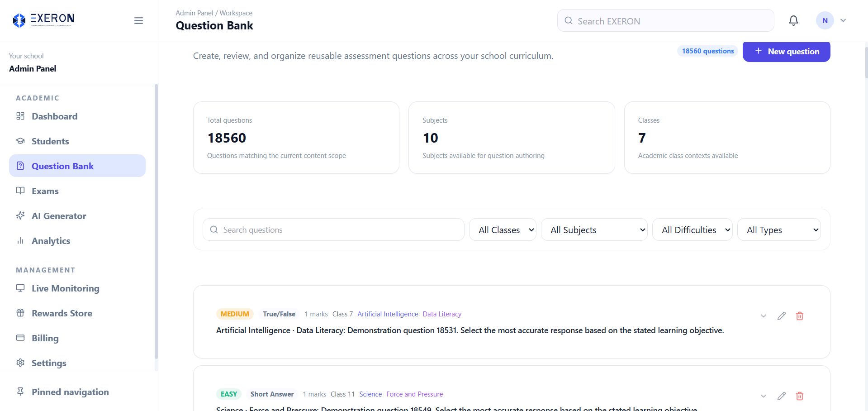Collapse sidebar with hamburger menu icon
This screenshot has height=411, width=868.
[x=138, y=21]
